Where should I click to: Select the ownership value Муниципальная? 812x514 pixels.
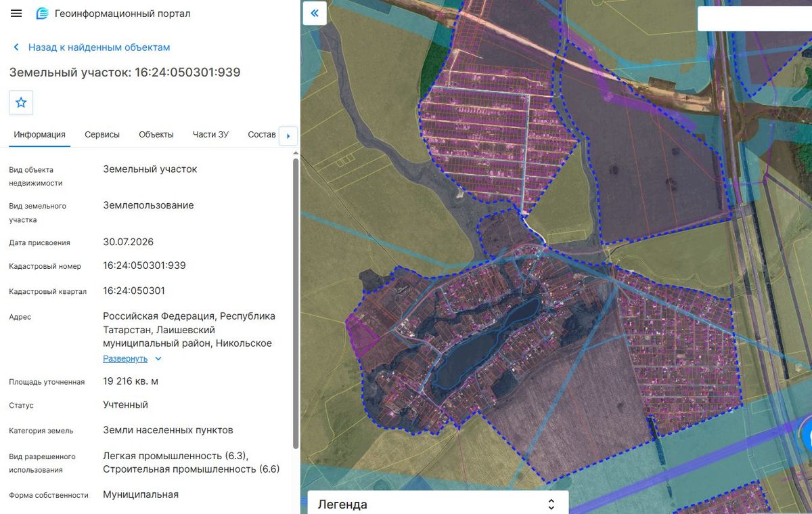tap(141, 494)
